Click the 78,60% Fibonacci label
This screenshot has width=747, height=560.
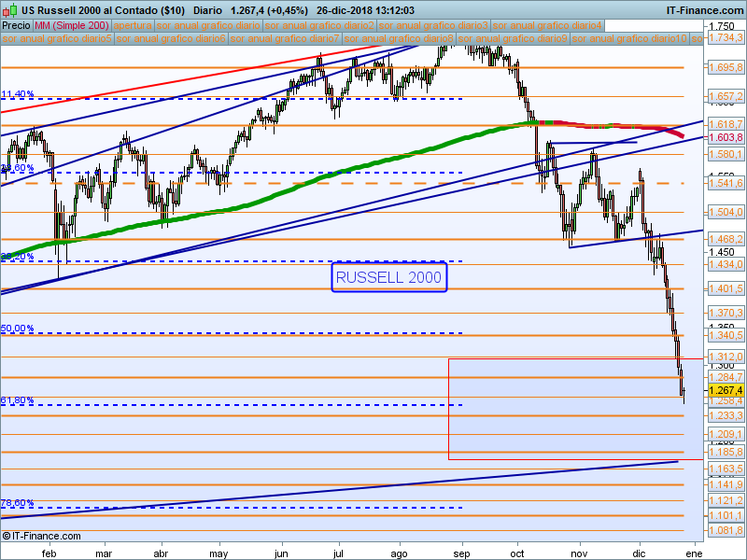pyautogui.click(x=18, y=503)
